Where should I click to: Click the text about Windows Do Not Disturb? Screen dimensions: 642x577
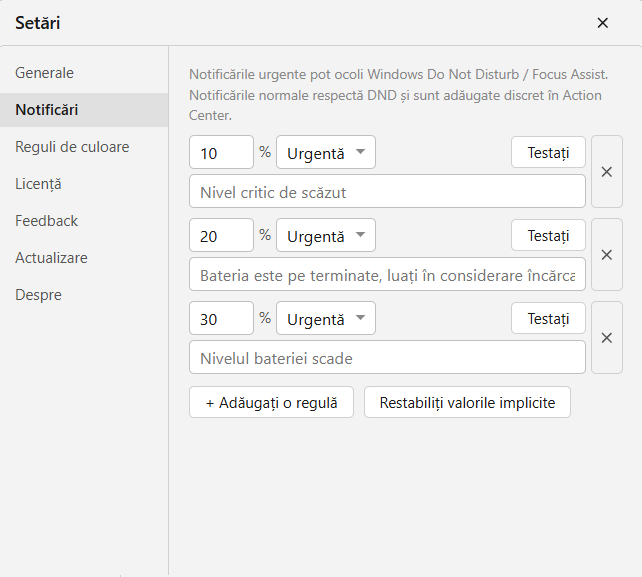tap(398, 95)
